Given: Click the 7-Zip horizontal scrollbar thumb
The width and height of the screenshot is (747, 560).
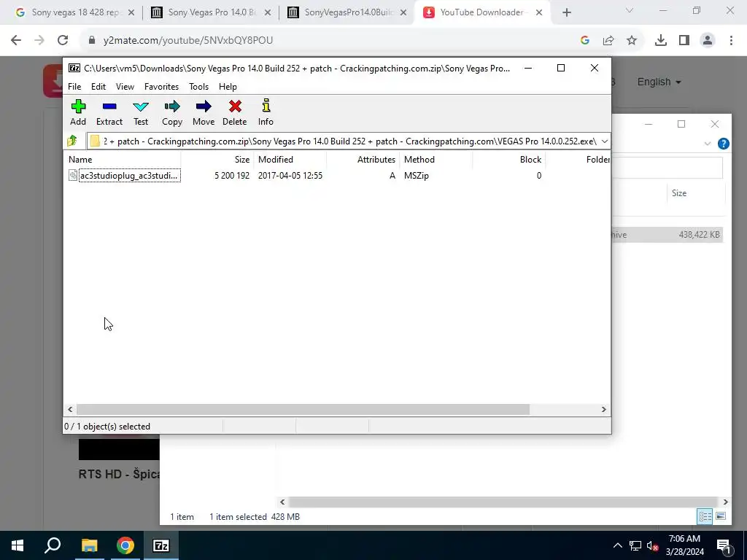Looking at the screenshot, I should pos(303,410).
